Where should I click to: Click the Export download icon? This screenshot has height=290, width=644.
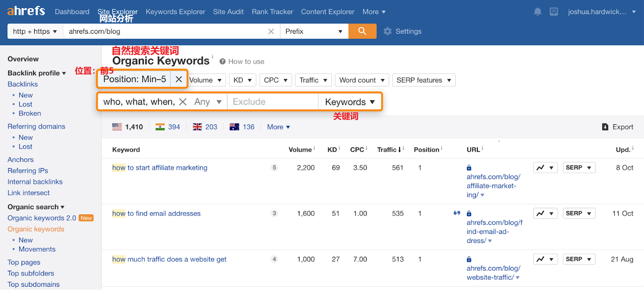605,127
